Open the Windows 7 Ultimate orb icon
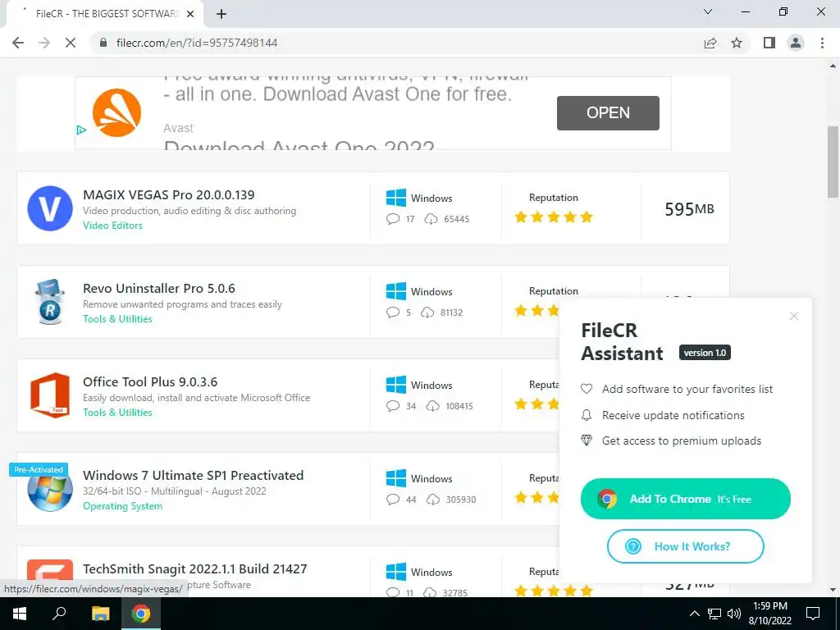 pyautogui.click(x=50, y=491)
